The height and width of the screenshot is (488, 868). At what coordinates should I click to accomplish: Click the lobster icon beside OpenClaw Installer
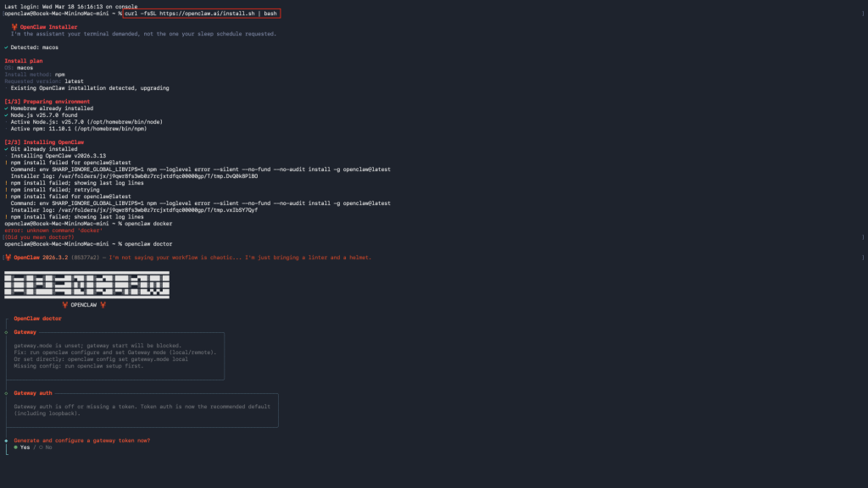point(14,27)
